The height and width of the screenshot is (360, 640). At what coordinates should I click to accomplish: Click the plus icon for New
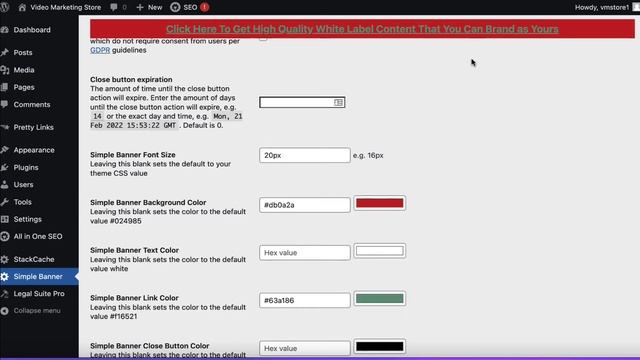pyautogui.click(x=140, y=7)
